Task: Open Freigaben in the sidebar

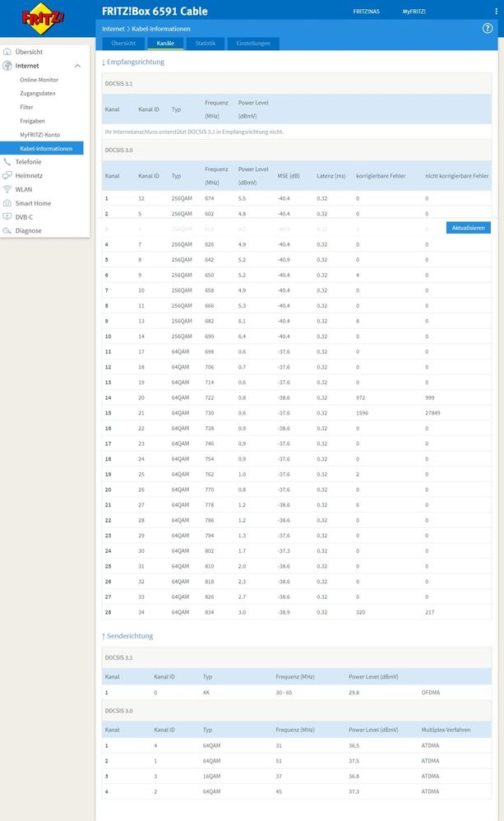Action: [x=32, y=121]
